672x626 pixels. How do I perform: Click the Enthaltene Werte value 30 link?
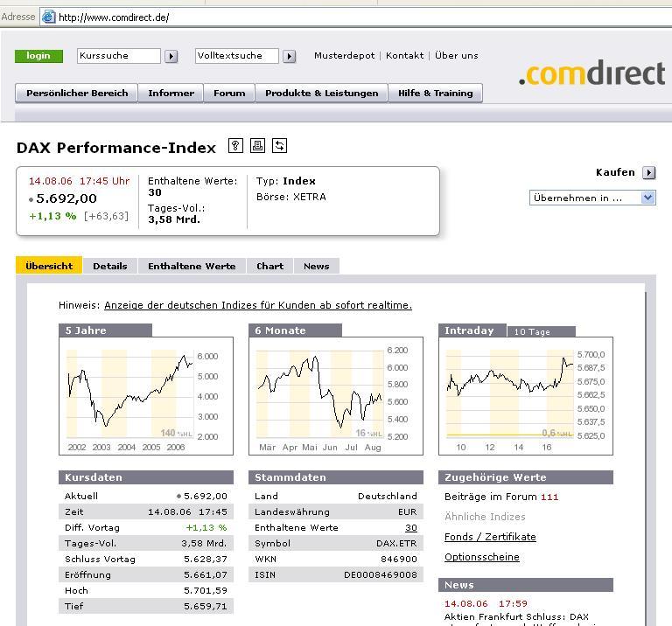click(x=411, y=527)
